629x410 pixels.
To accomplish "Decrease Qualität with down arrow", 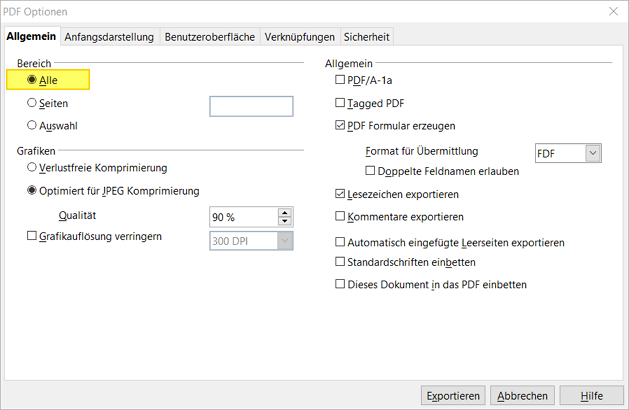I will [285, 221].
